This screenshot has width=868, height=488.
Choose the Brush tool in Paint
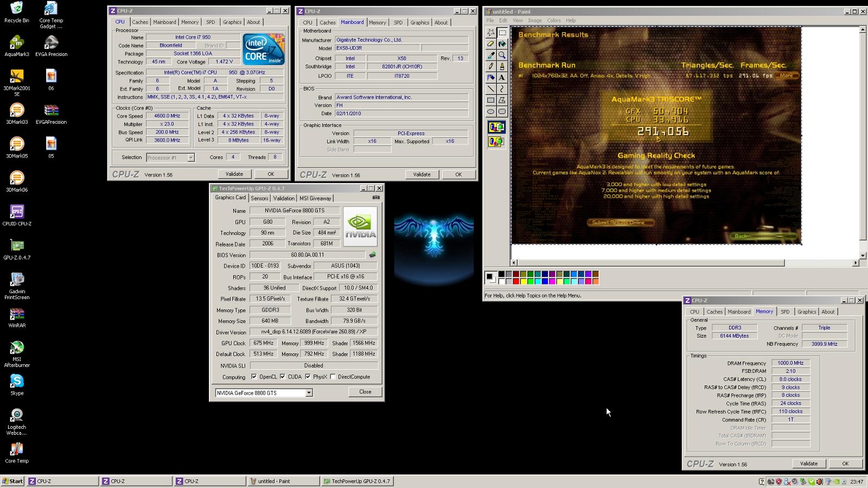tap(502, 66)
